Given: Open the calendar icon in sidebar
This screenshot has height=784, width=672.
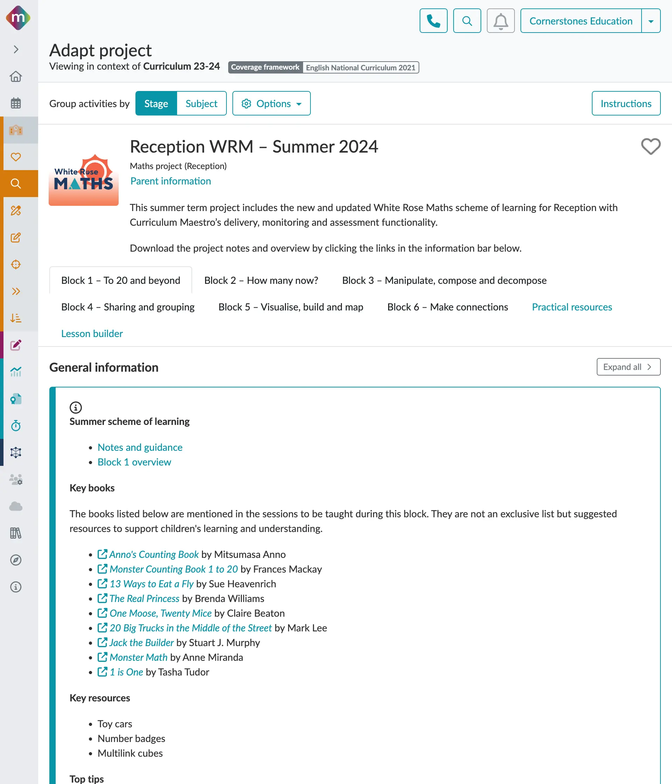Looking at the screenshot, I should [16, 103].
